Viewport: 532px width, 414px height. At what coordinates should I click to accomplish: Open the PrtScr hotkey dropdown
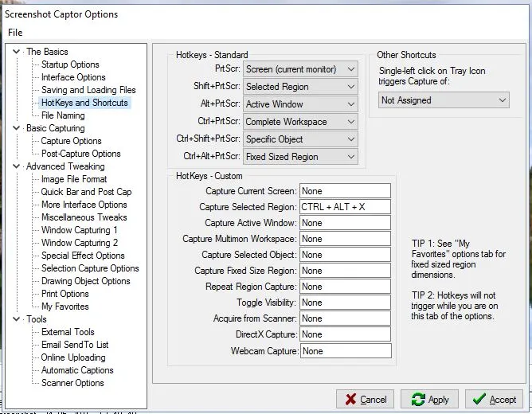tap(300, 69)
